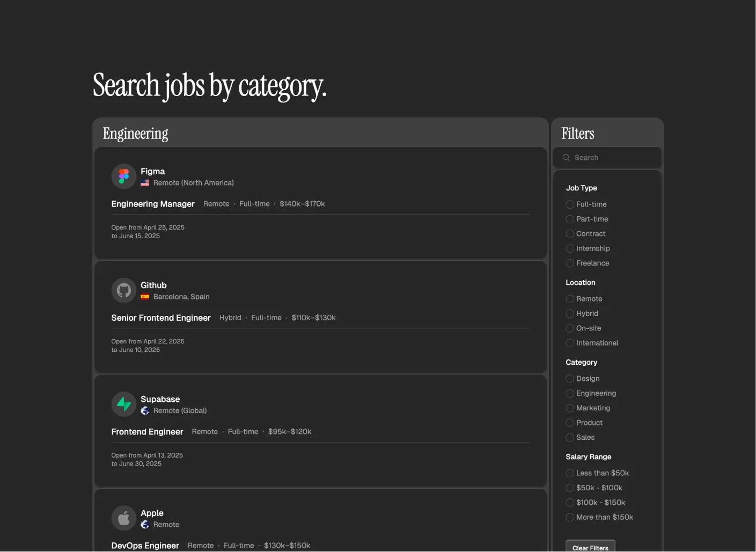Click the $95k–$120k salary text
The image size is (756, 552).
point(290,432)
